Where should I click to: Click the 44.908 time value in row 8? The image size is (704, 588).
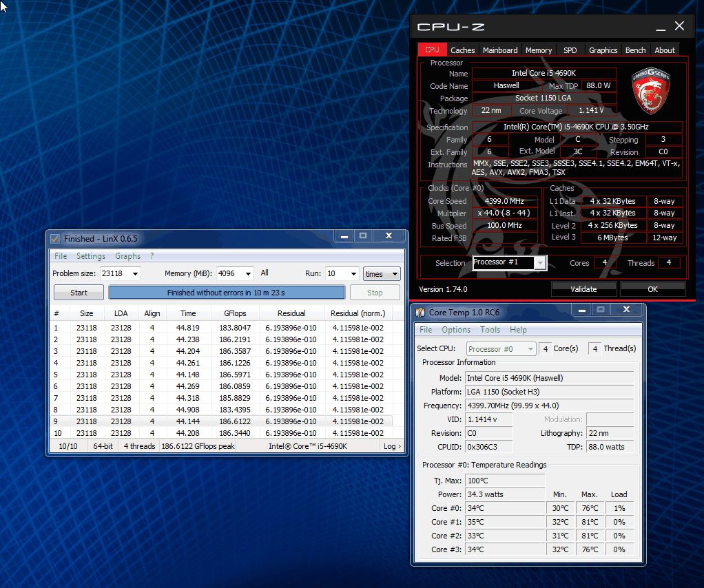point(187,410)
